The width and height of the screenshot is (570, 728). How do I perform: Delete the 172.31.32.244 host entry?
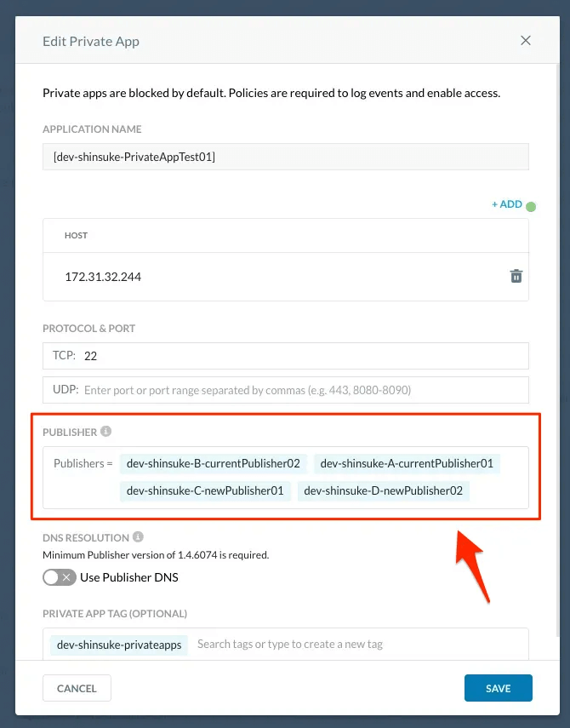516,276
